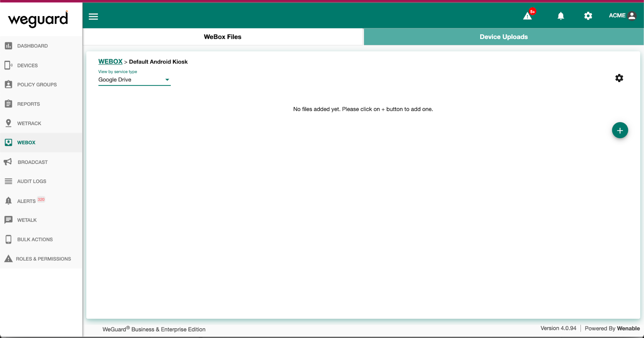Click the weguard logo

pos(38,19)
